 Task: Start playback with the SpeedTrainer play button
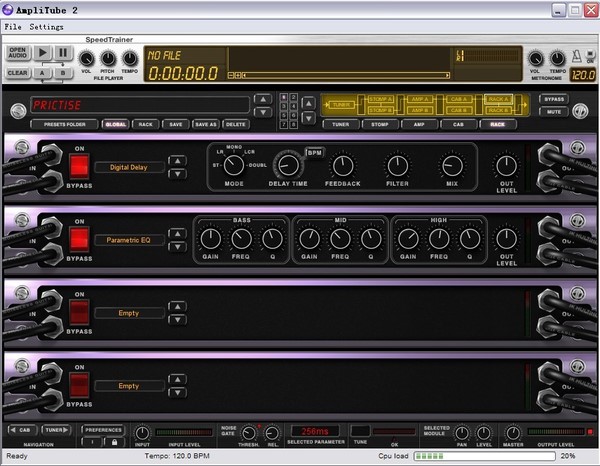[42, 53]
